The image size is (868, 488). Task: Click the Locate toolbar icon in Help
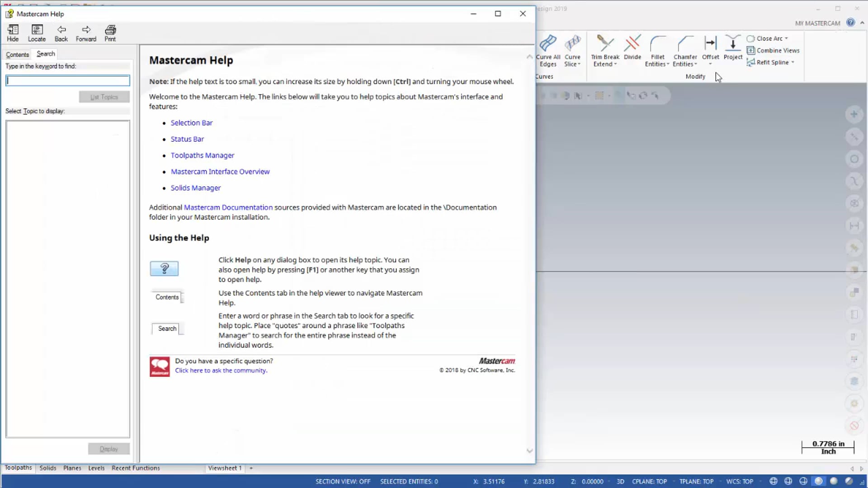pyautogui.click(x=37, y=33)
